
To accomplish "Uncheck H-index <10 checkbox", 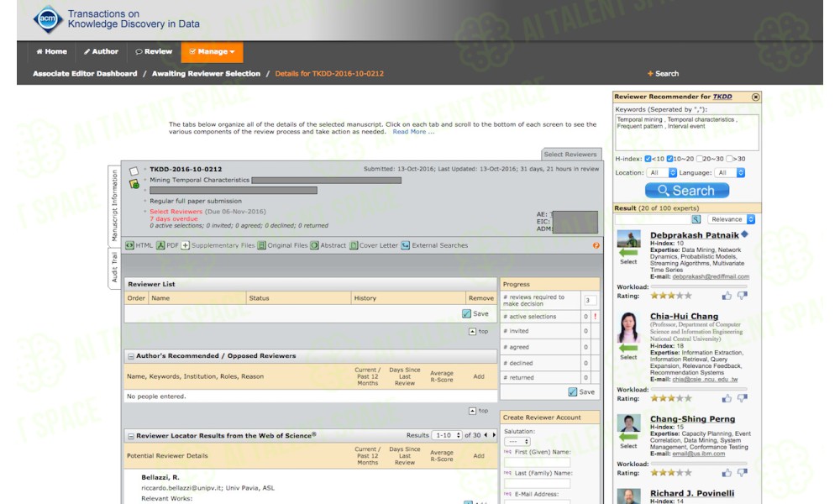I will (x=648, y=159).
